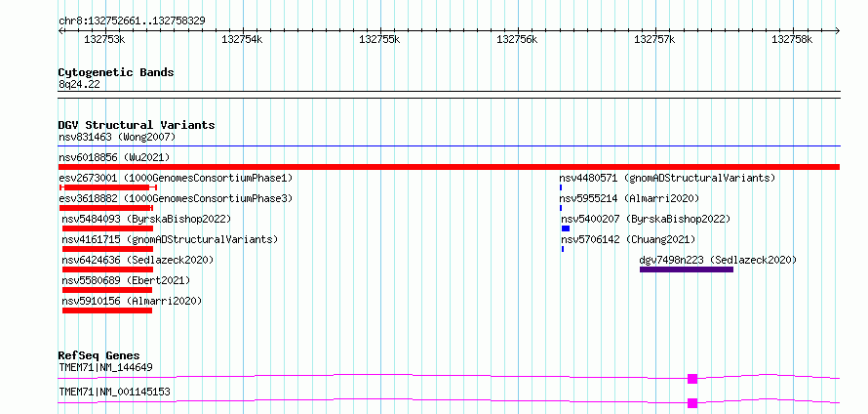The height and width of the screenshot is (414, 868).
Task: Open nsv5910156 (Almarri2020) label
Action: 132,301
